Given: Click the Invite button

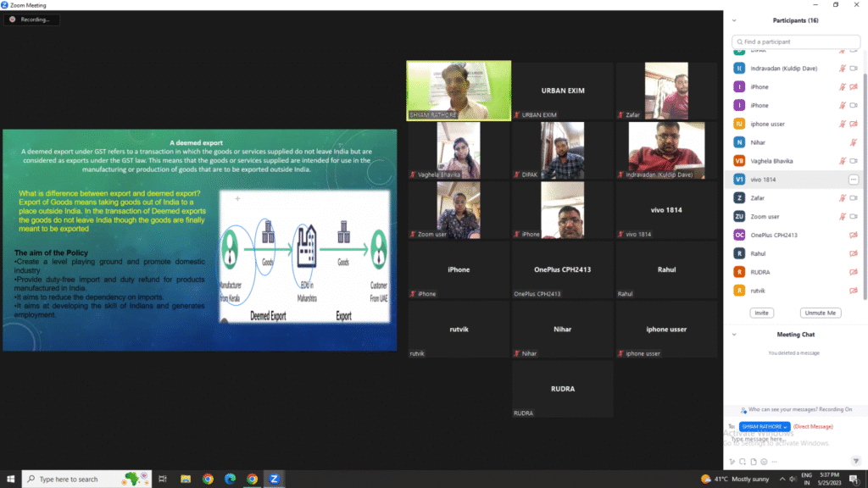Looking at the screenshot, I should 762,313.
